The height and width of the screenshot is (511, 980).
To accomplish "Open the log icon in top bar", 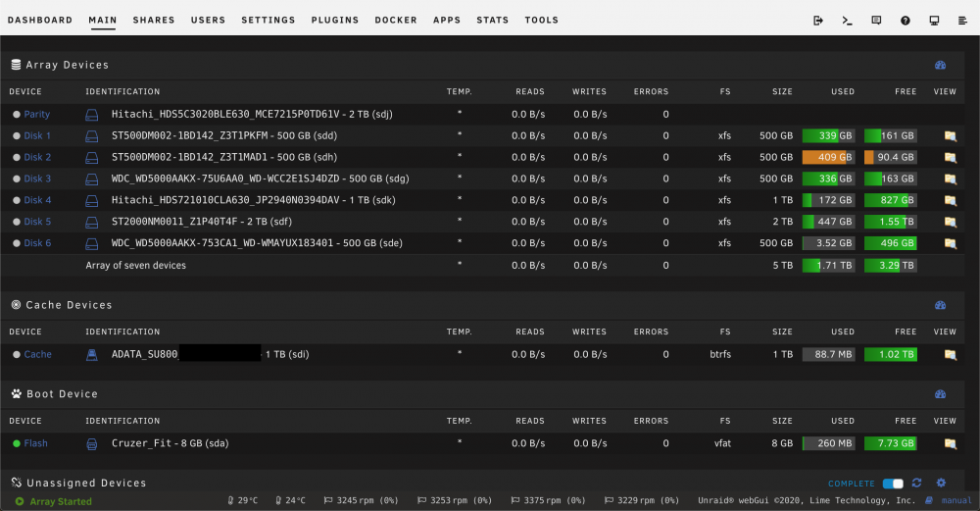I will (x=962, y=21).
